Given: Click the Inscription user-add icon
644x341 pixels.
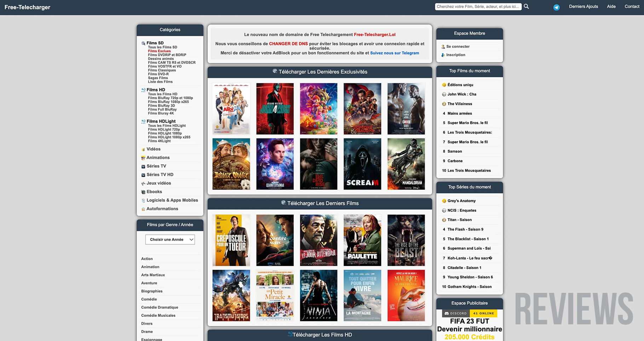Looking at the screenshot, I should point(443,55).
